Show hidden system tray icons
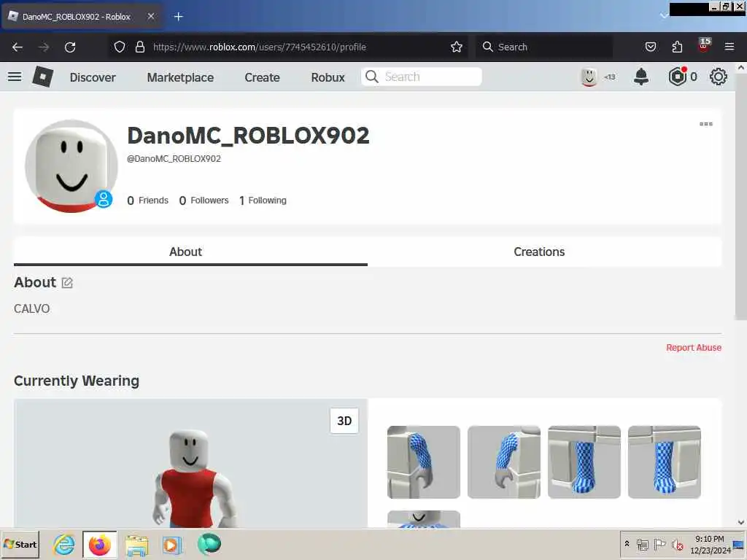 pos(627,543)
